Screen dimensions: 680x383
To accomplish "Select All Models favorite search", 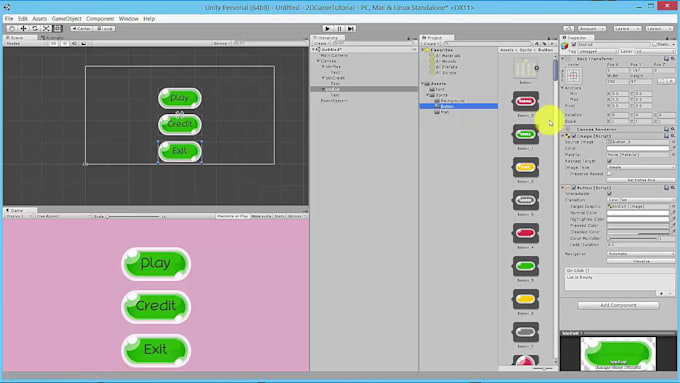I will coord(442,61).
